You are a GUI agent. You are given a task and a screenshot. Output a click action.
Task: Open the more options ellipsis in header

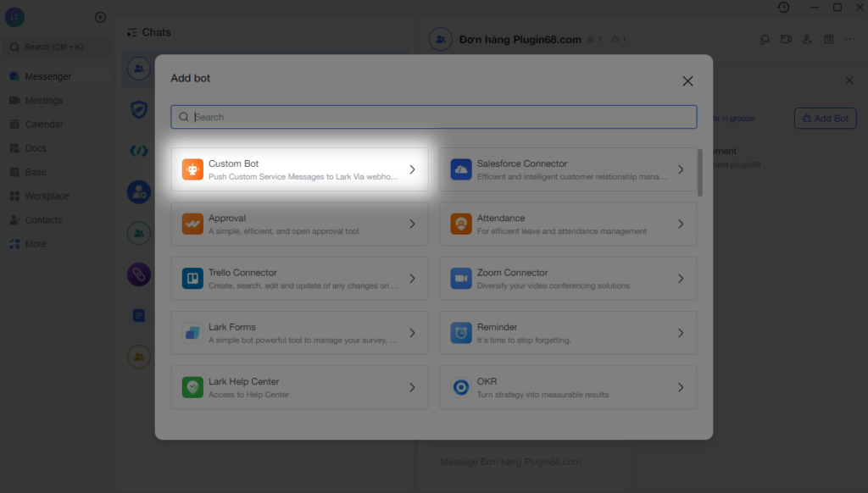click(849, 39)
